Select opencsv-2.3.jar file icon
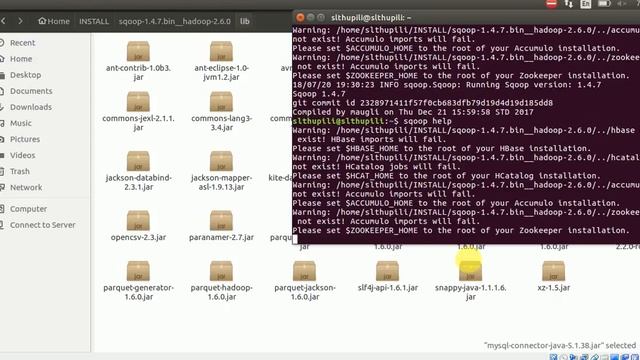 pos(138,220)
